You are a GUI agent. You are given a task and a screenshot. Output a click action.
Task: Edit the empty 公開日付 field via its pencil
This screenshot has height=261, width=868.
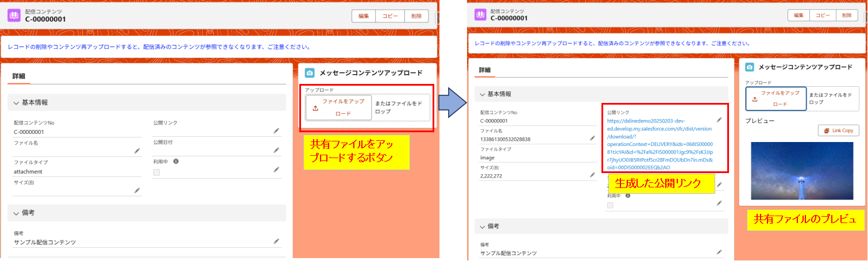(x=276, y=150)
